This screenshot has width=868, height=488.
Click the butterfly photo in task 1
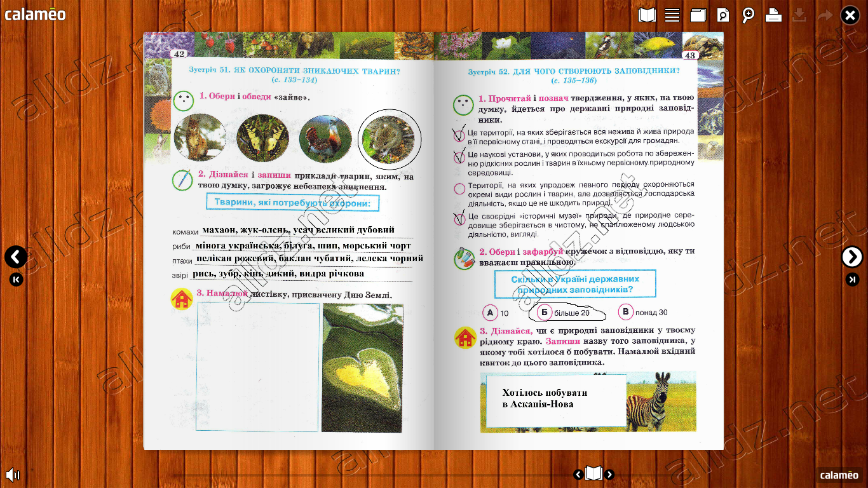pos(263,137)
